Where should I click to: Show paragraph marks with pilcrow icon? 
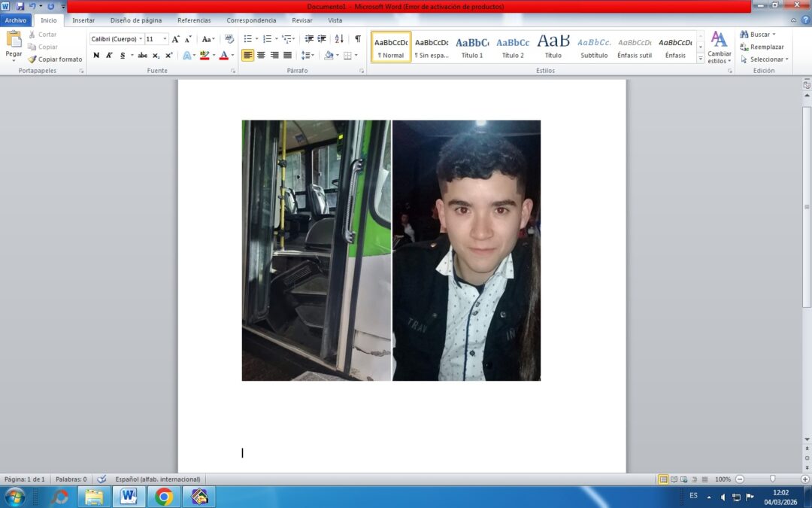click(358, 39)
